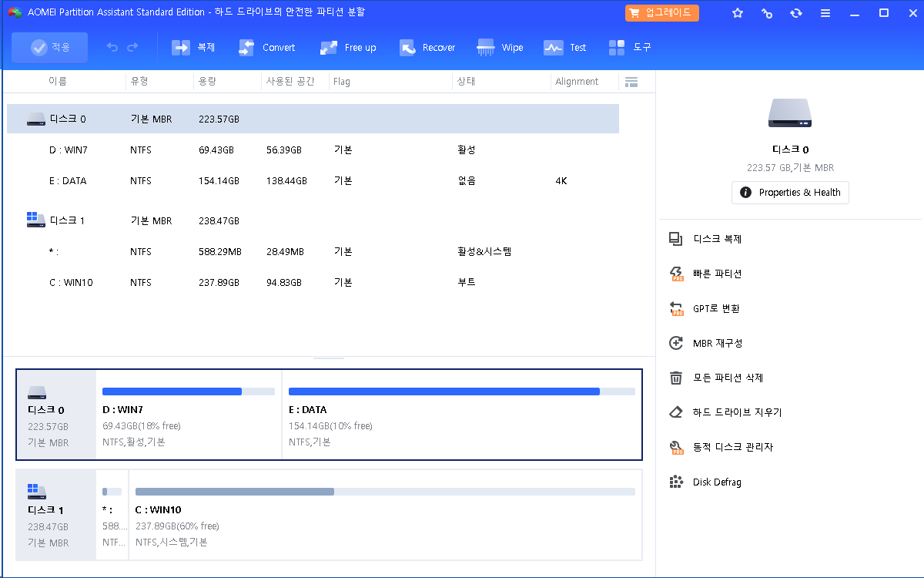Select the 디스크 1 row in the list
This screenshot has height=578, width=924.
pos(313,220)
